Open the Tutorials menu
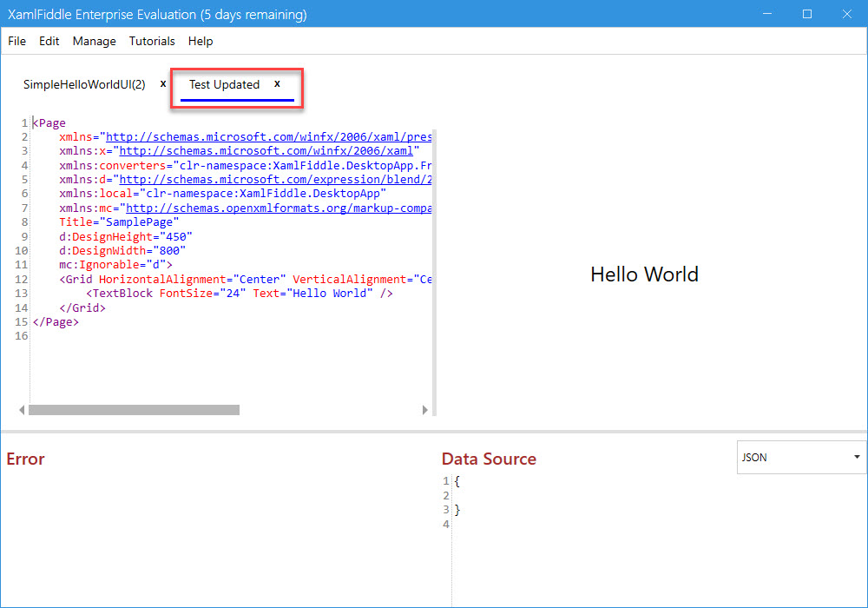The width and height of the screenshot is (868, 608). [x=152, y=41]
